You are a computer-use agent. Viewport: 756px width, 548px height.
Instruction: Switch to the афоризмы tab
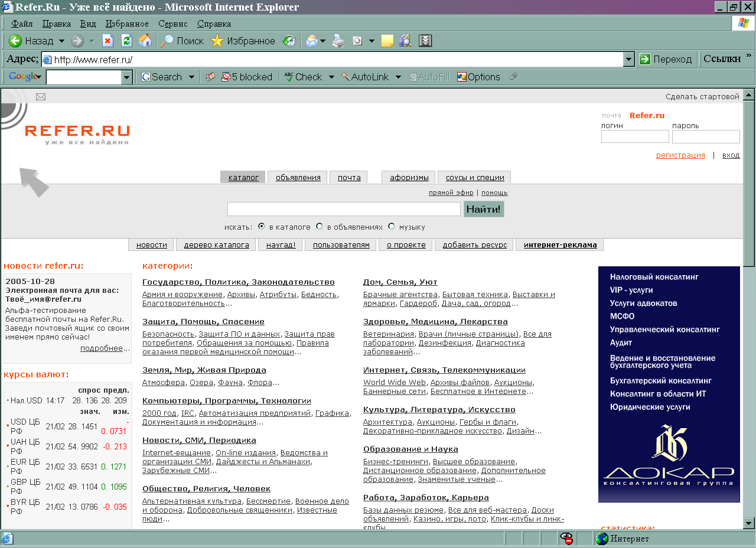coord(409,177)
